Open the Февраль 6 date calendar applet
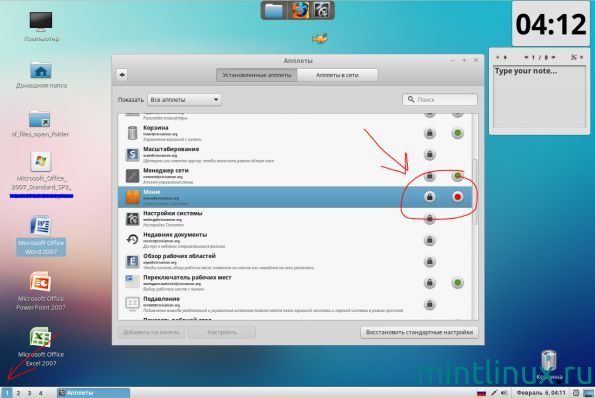 (x=541, y=393)
